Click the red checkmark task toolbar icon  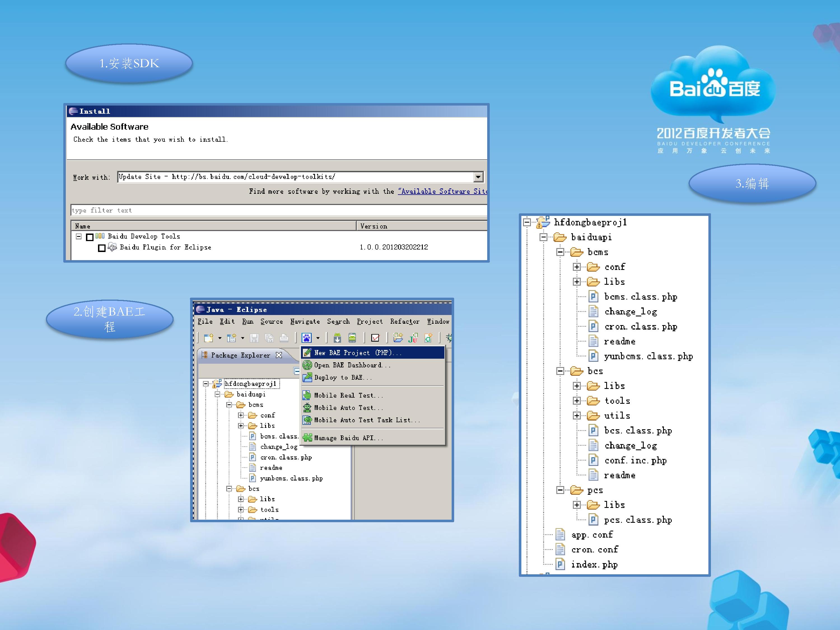point(375,338)
